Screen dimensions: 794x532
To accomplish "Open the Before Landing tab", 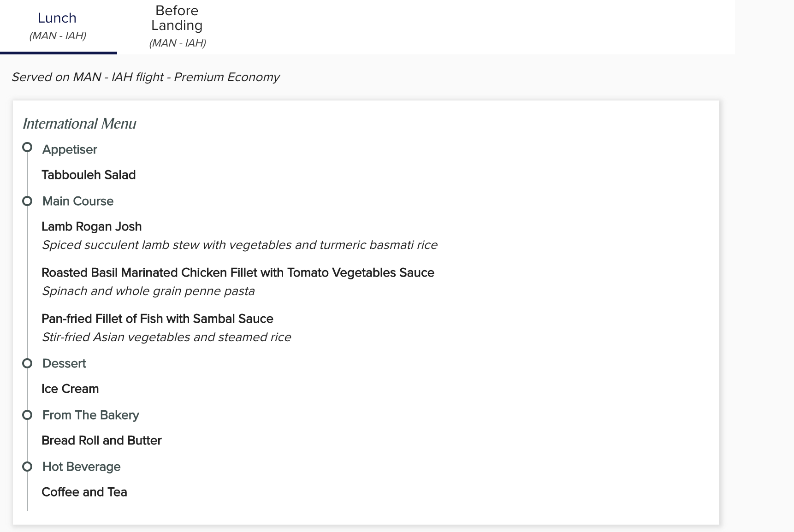I will (177, 27).
